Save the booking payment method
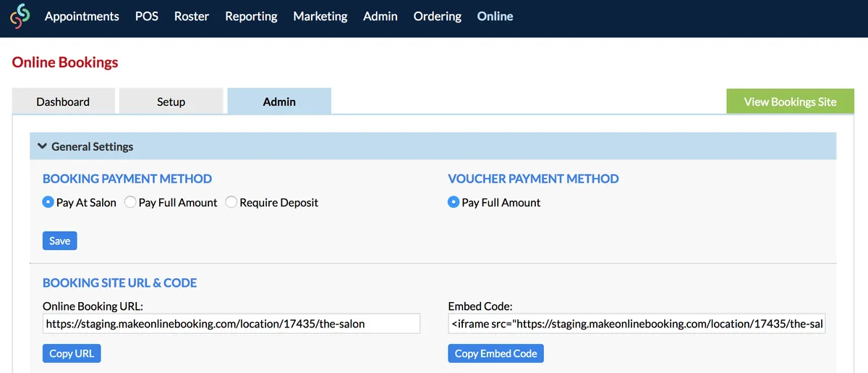The image size is (868, 373). pos(60,240)
